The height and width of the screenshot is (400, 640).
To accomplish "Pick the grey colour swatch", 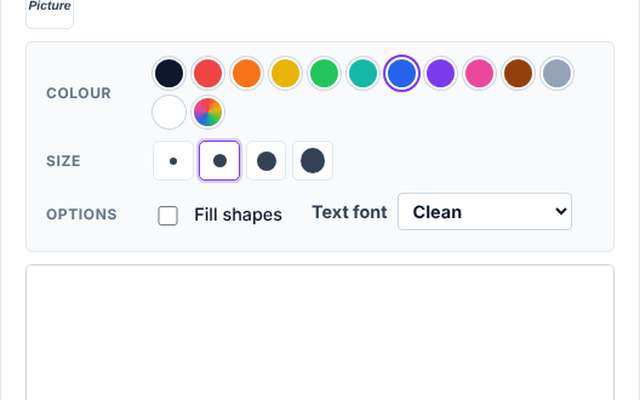I will 557,73.
